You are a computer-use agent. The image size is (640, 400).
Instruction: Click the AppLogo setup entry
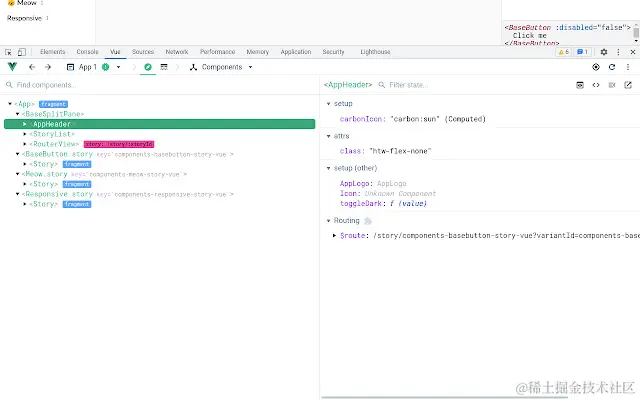tap(373, 183)
